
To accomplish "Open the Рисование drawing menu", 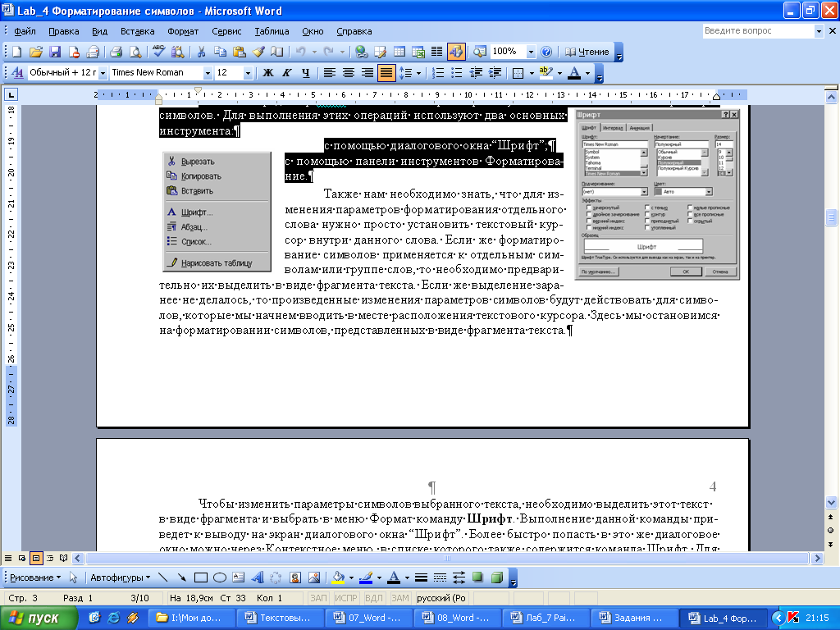I will (x=34, y=577).
